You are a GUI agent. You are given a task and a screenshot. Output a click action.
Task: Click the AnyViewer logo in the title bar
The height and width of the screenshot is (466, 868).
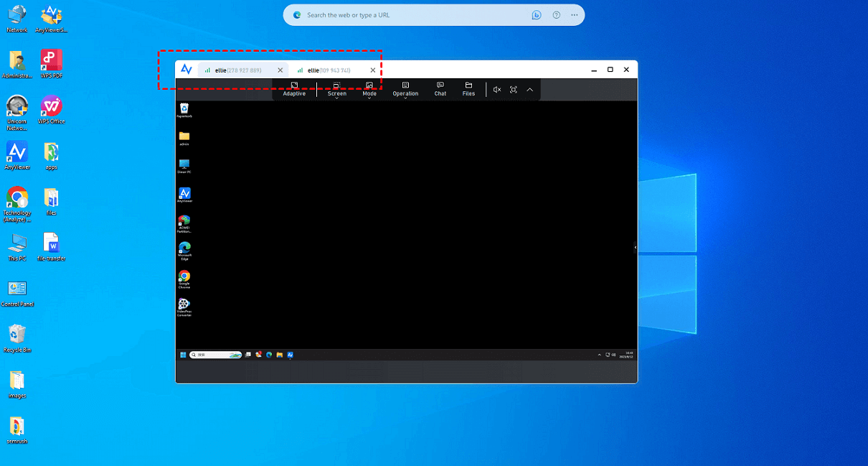[x=187, y=70]
